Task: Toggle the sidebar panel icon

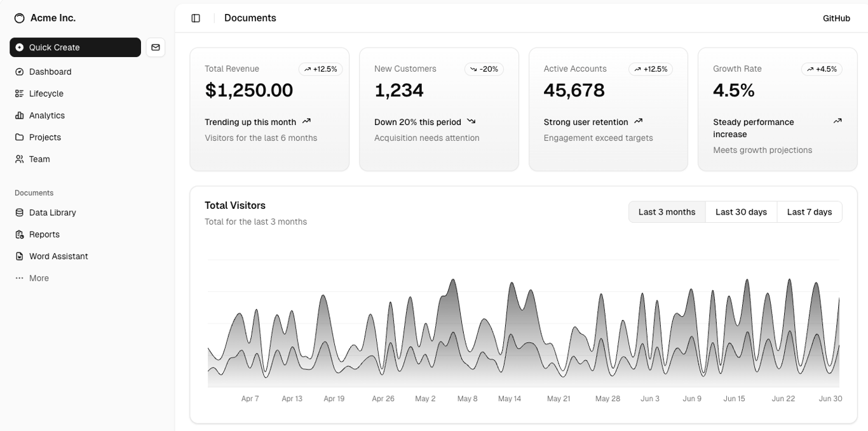Action: (196, 18)
